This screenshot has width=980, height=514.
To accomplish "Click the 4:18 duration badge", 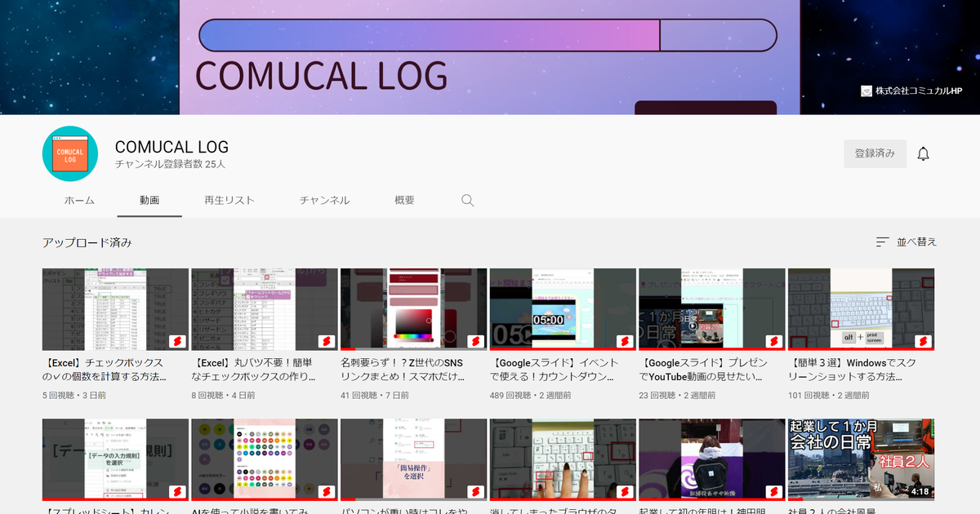I will [x=920, y=492].
